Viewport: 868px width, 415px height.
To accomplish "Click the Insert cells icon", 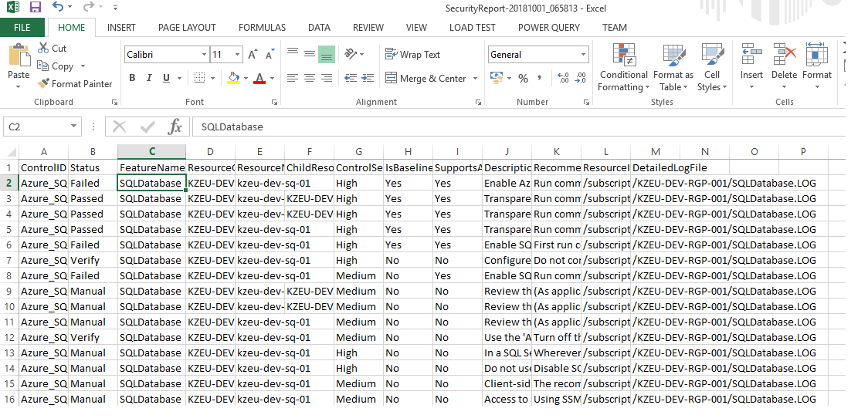I will click(751, 54).
